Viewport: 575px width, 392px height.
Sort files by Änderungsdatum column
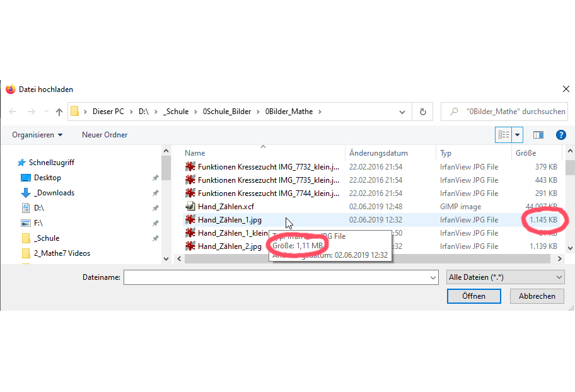[x=378, y=153]
